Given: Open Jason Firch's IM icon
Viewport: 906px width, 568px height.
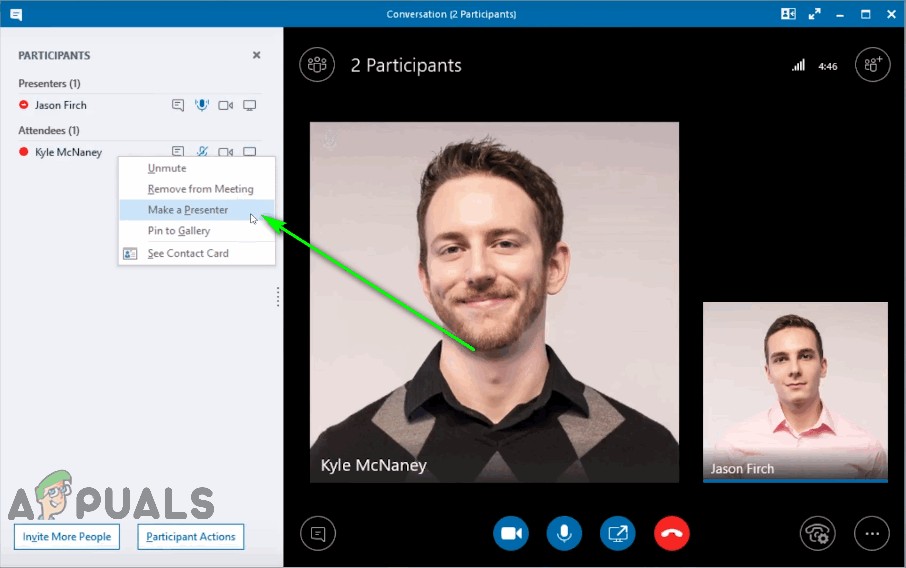Looking at the screenshot, I should click(x=178, y=105).
